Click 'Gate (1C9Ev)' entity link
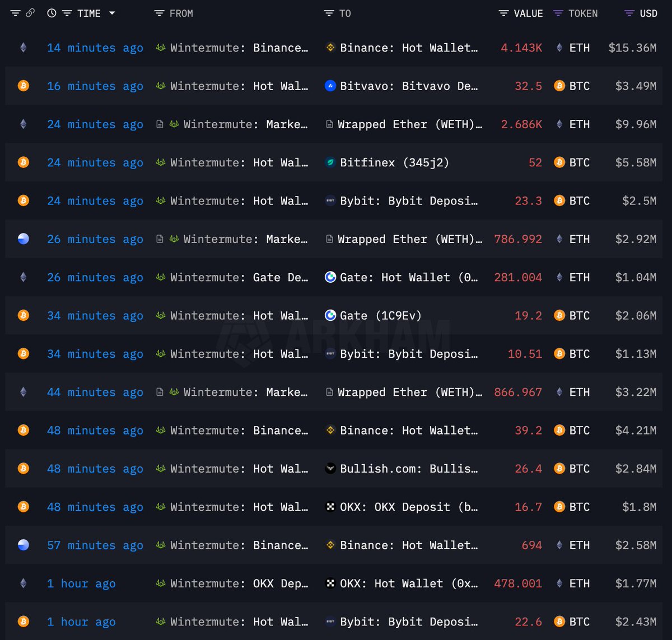The image size is (672, 640). click(381, 315)
